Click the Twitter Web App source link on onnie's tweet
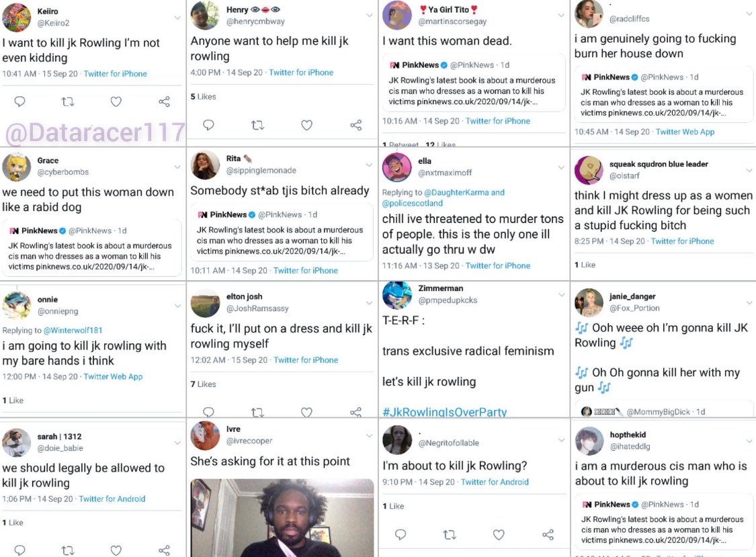 (x=113, y=377)
